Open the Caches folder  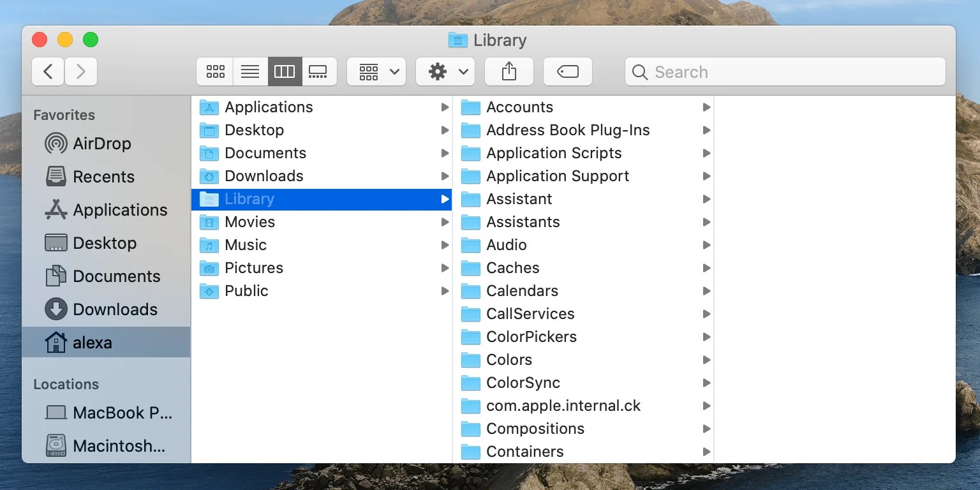point(513,268)
